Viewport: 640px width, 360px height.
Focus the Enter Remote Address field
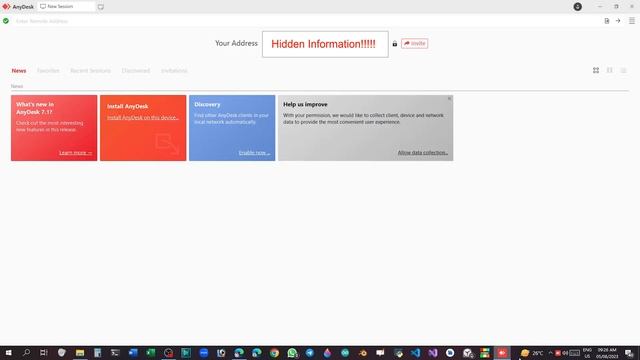[x=306, y=21]
